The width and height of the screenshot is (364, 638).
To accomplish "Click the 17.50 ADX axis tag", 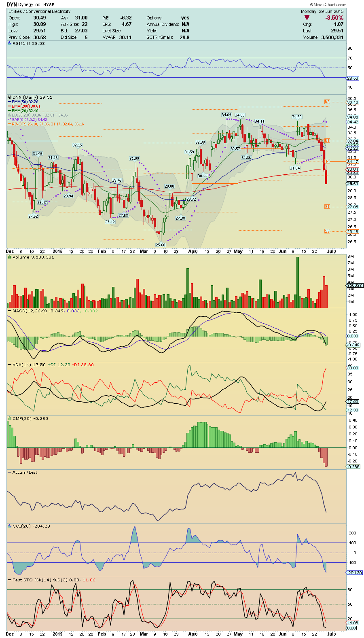I will point(353,402).
